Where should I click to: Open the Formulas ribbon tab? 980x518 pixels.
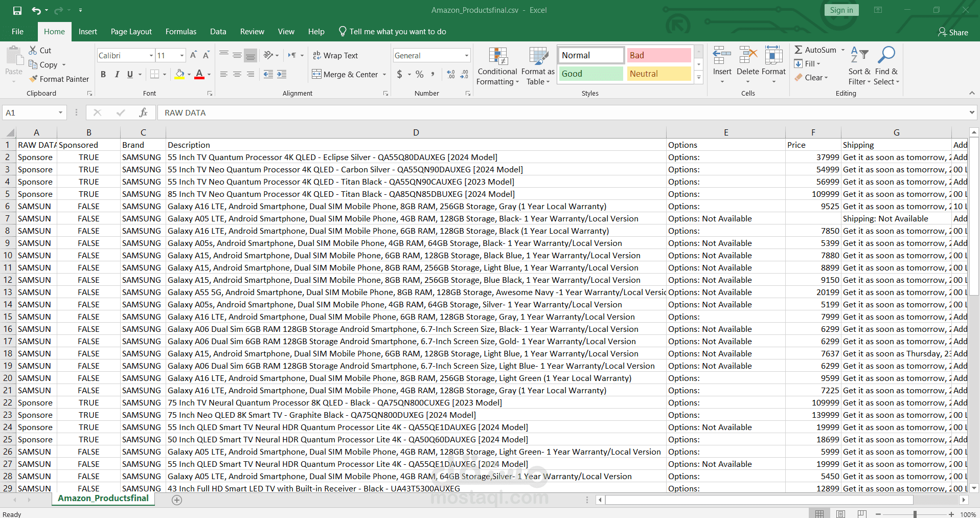tap(181, 32)
